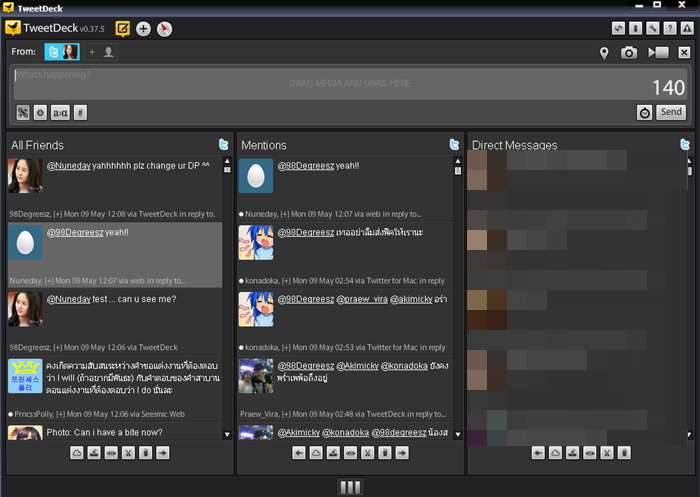This screenshot has width=700, height=497.
Task: Click konadoka avatar in the 02:54 tweet
Action: (256, 242)
